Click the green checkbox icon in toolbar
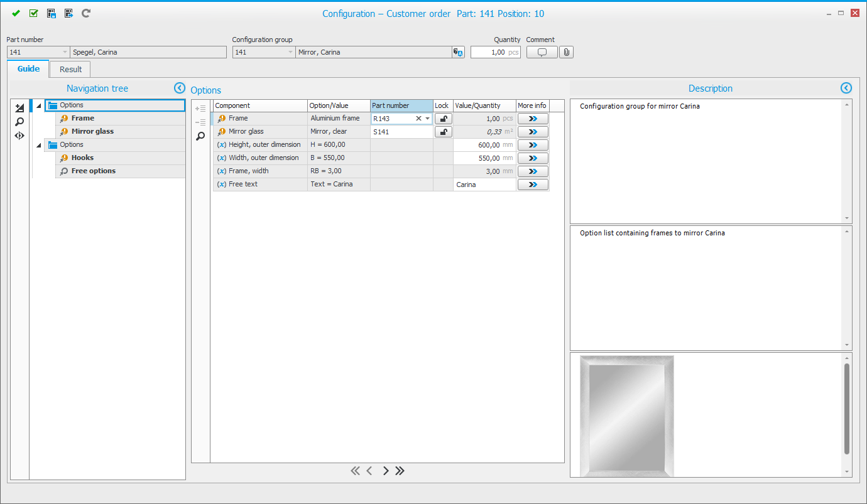This screenshot has width=867, height=504. [x=34, y=13]
